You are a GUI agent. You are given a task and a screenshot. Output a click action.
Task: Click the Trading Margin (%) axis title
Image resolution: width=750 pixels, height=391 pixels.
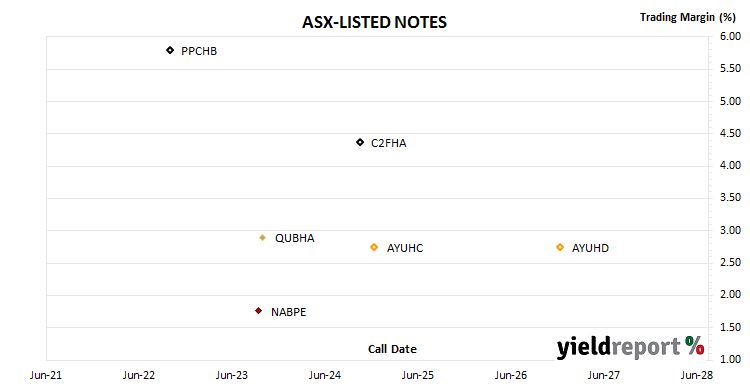click(x=688, y=17)
